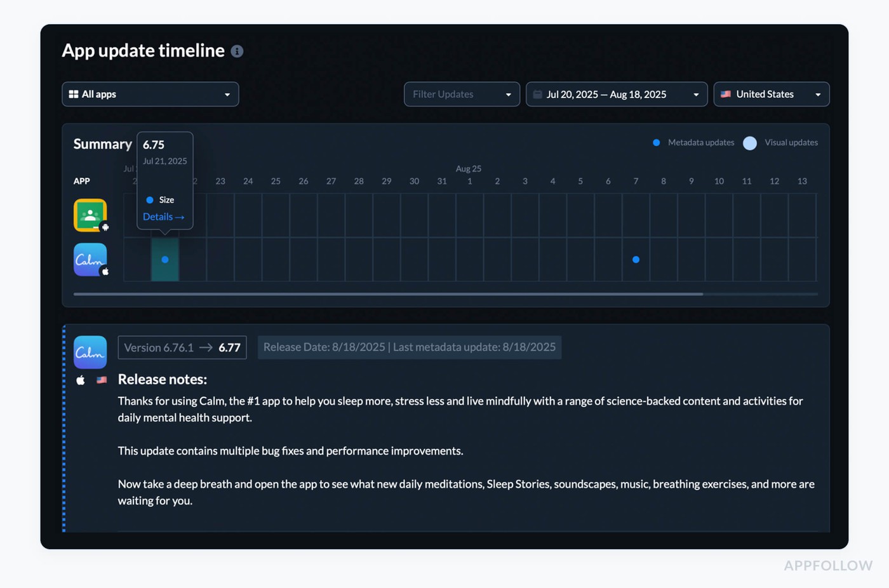
Task: Change country from United States dropdown
Action: click(x=771, y=95)
